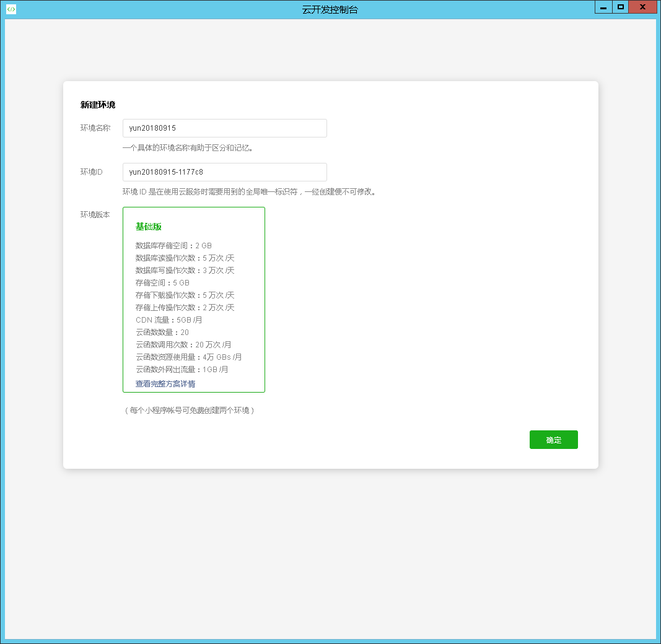
Task: Click the 新建环境 heading
Action: (x=98, y=105)
